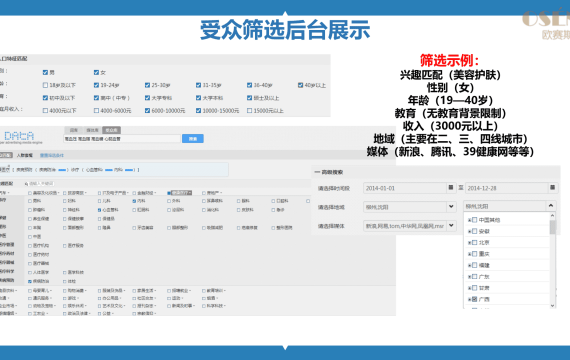Click the region list scrollbar thumb

tap(553, 227)
